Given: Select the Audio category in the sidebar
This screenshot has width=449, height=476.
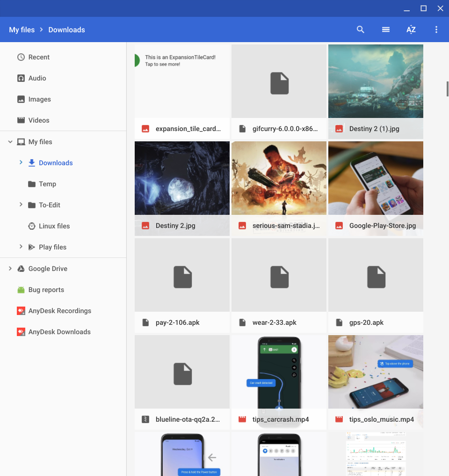Looking at the screenshot, I should [x=38, y=78].
